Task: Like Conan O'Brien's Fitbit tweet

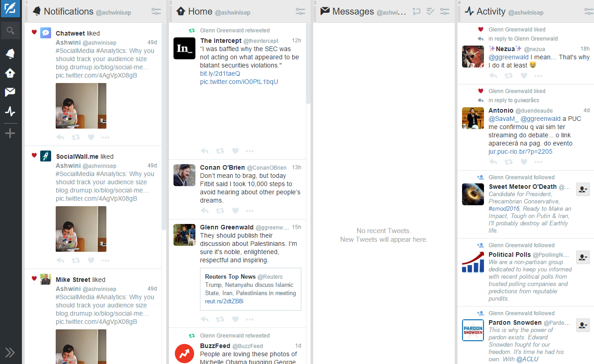Action: pos(235,211)
